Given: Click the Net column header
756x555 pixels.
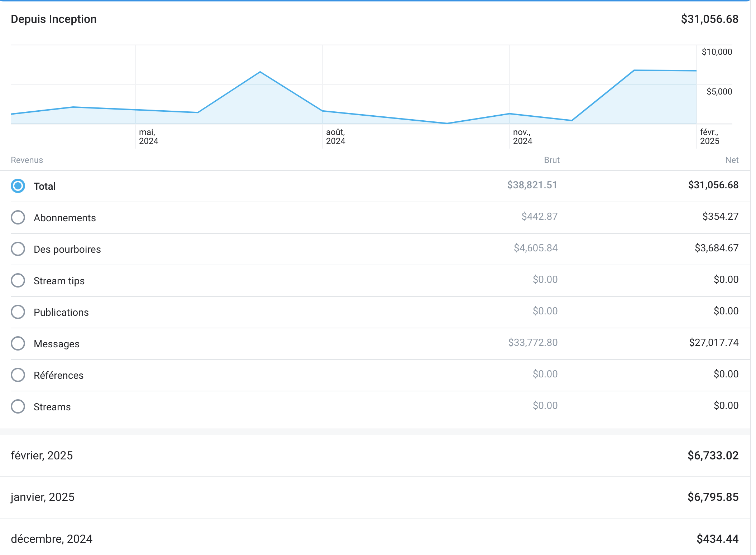Looking at the screenshot, I should click(x=732, y=160).
